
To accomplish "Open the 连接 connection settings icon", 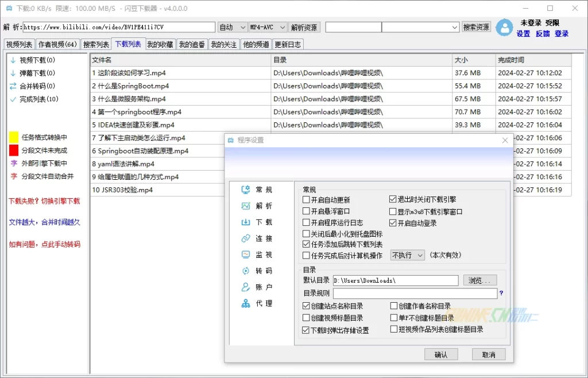I will point(246,238).
